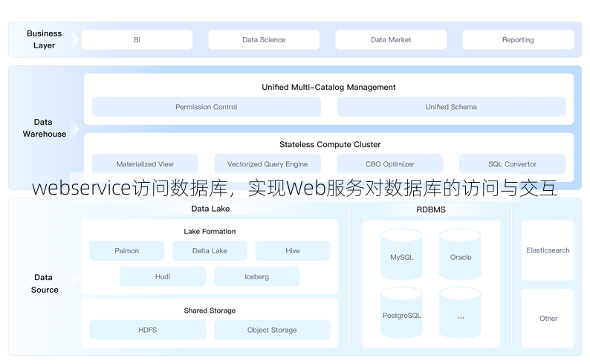Select the Iceberg box
This screenshot has width=590, height=364.
point(256,277)
